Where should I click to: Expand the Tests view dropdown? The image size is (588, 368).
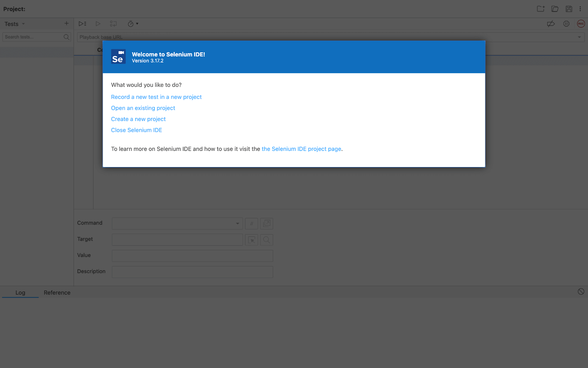point(23,24)
